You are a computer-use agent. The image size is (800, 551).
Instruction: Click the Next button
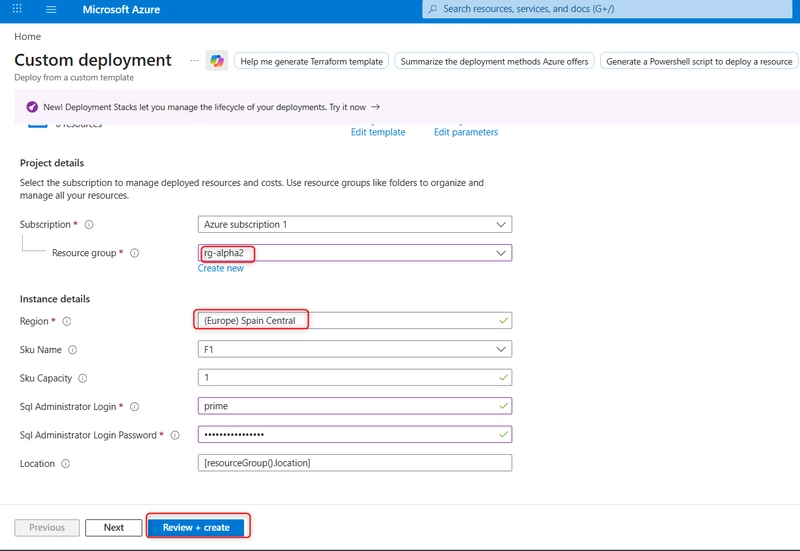coord(114,528)
